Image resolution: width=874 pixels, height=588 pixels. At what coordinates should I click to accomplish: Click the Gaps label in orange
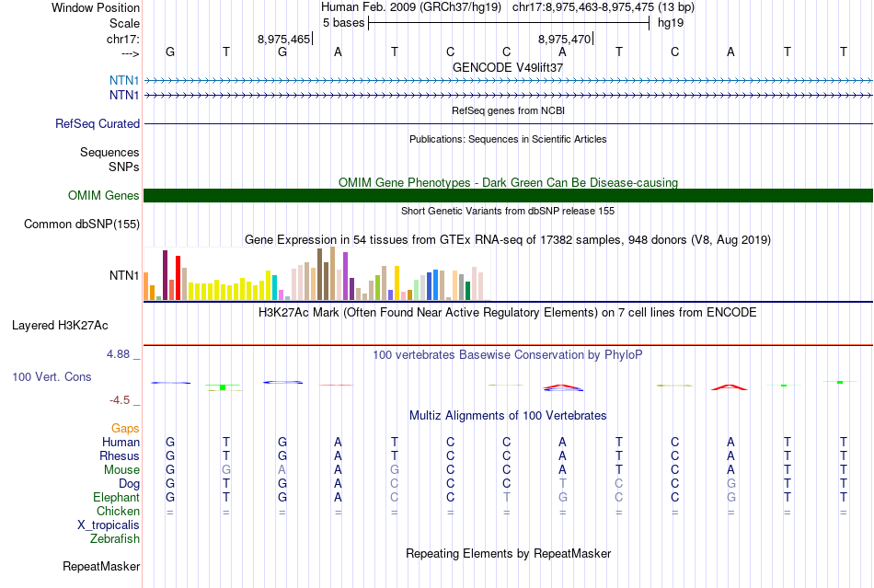[x=125, y=428]
